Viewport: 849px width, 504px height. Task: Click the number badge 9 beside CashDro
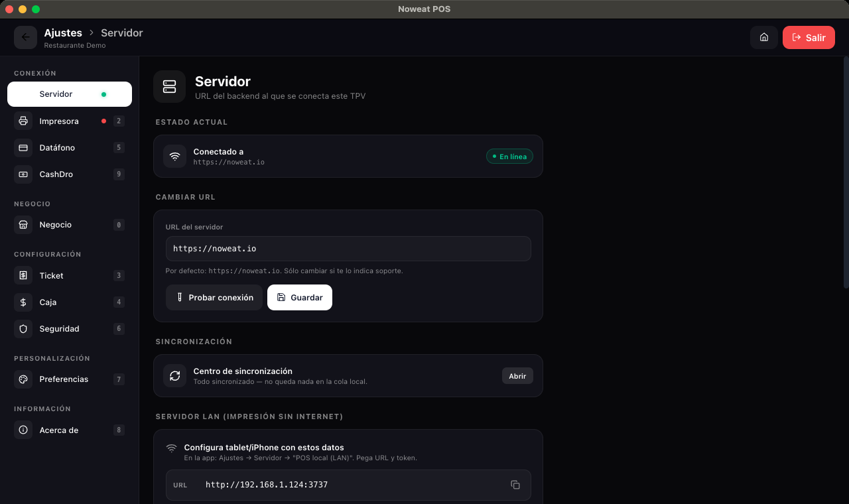coord(119,174)
